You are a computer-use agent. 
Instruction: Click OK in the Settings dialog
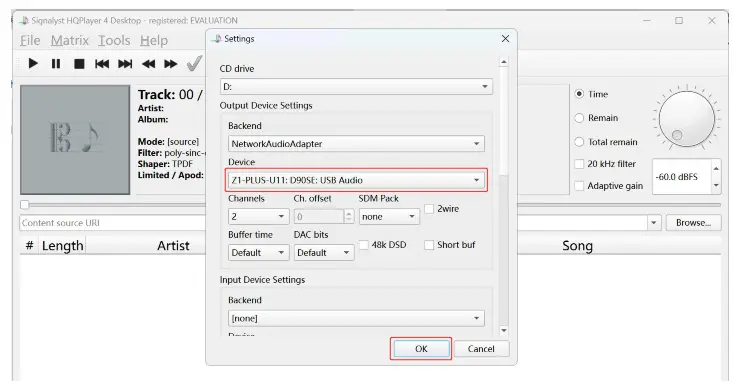point(421,349)
